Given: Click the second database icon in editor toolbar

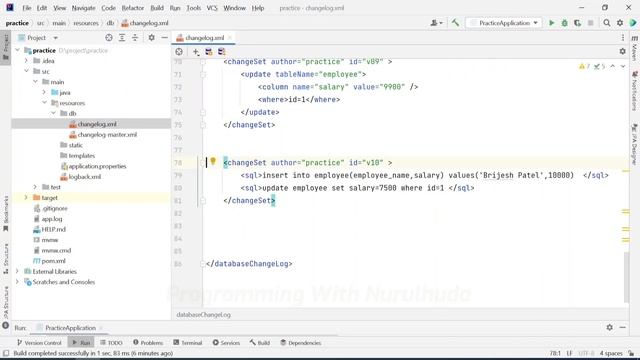Looking at the screenshot, I should click(222, 52).
